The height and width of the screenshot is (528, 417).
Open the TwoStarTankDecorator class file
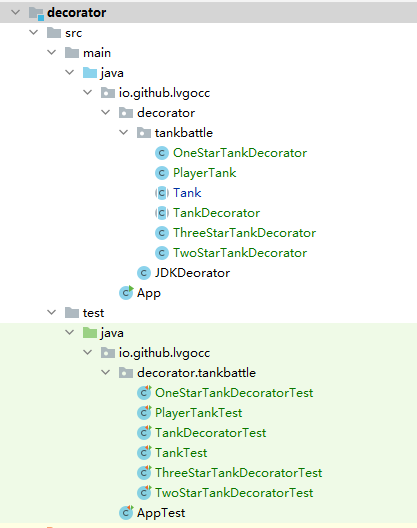[x=240, y=253]
